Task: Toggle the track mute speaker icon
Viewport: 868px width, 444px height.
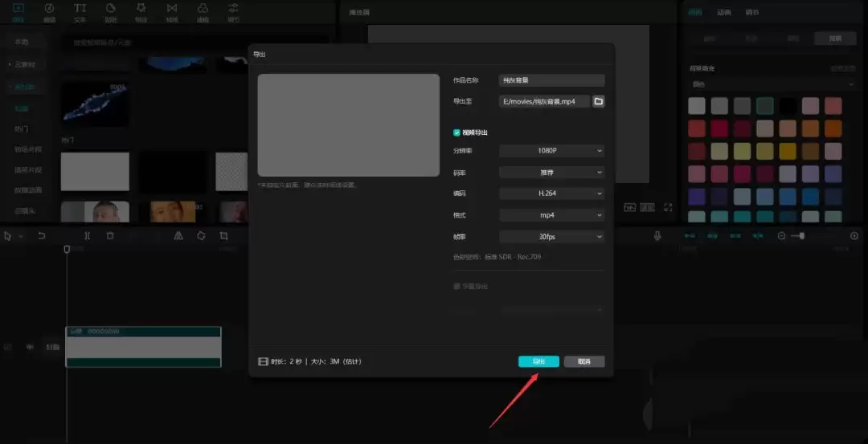Action: coord(30,347)
